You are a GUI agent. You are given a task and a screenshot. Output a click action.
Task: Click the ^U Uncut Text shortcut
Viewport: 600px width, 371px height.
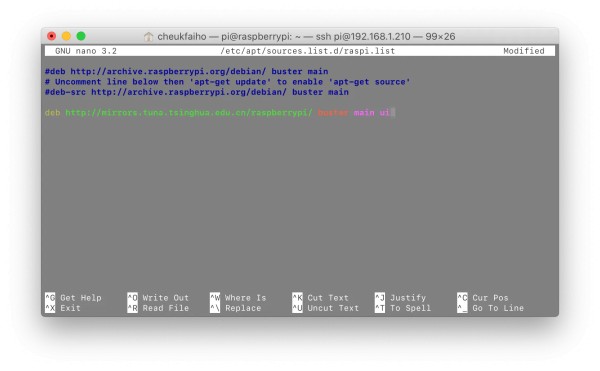(326, 308)
